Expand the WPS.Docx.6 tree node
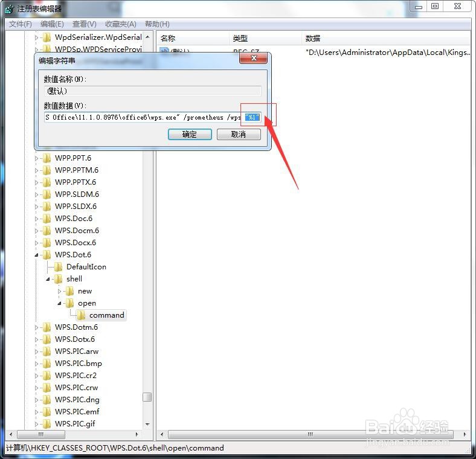This screenshot has width=476, height=459. pyautogui.click(x=36, y=243)
